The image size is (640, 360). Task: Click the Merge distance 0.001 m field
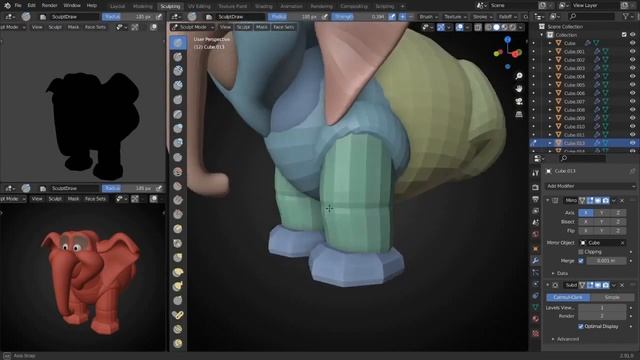[606, 260]
